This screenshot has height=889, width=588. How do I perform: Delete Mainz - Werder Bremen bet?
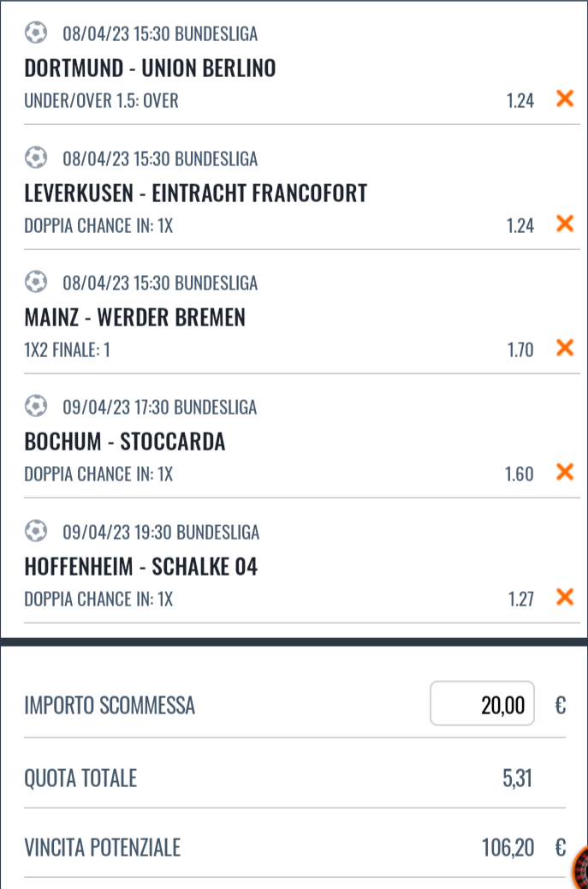tap(565, 348)
